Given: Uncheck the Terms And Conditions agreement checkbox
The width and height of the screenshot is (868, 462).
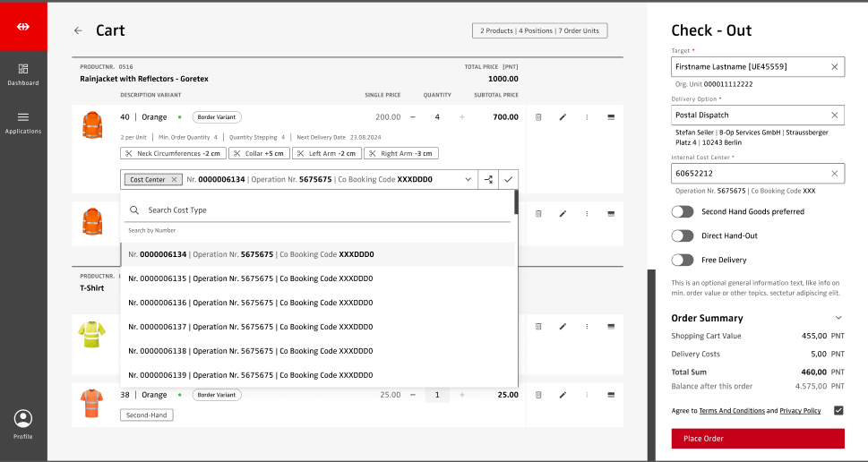Looking at the screenshot, I should pos(838,411).
